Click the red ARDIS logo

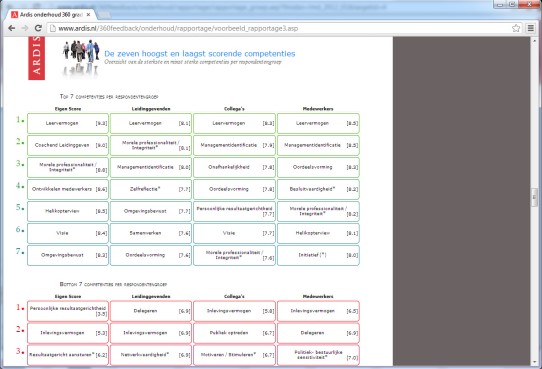[36, 58]
